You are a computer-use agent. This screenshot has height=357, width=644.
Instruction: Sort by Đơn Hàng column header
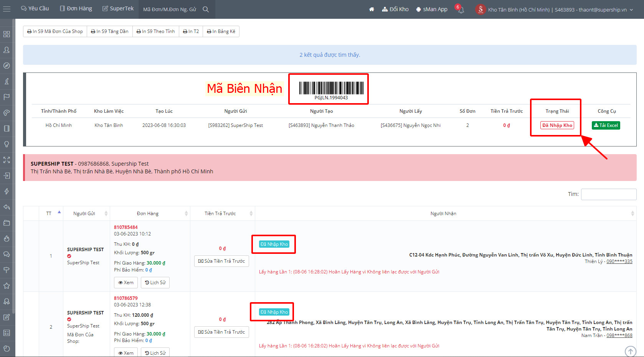[150, 214]
